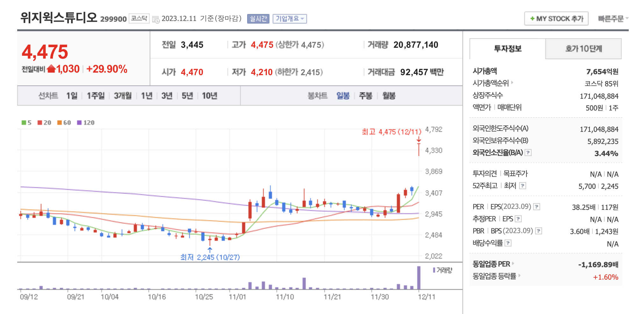This screenshot has height=314, width=644.
Task: Switch to the 투자정보 tab
Action: 508,49
